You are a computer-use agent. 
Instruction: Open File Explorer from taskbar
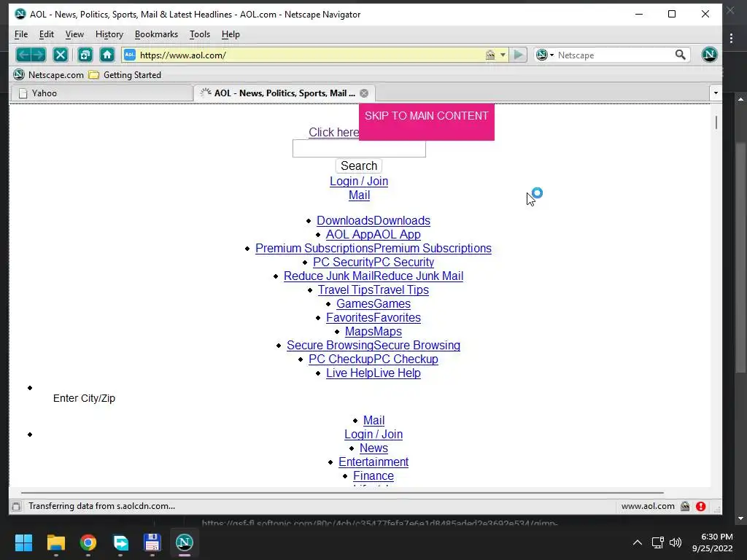[55, 542]
